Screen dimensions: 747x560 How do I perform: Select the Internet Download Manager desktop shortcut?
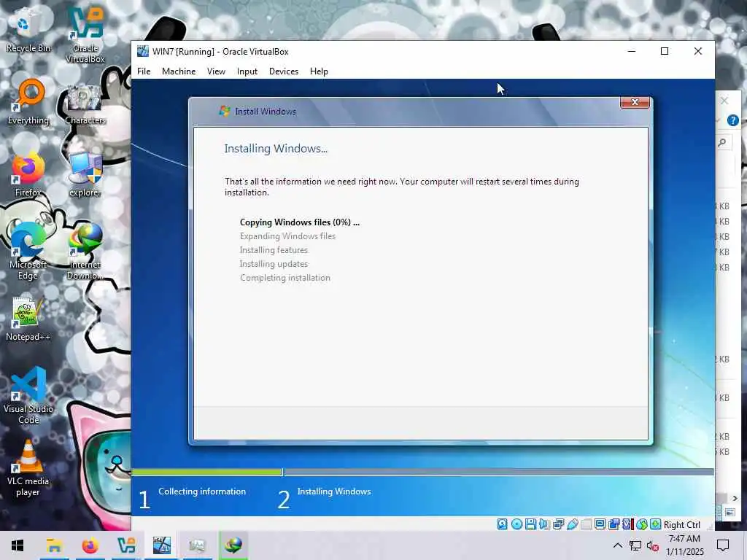coord(85,252)
